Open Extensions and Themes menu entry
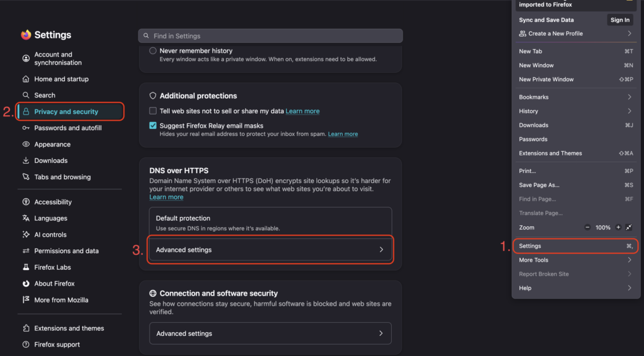 click(x=575, y=153)
